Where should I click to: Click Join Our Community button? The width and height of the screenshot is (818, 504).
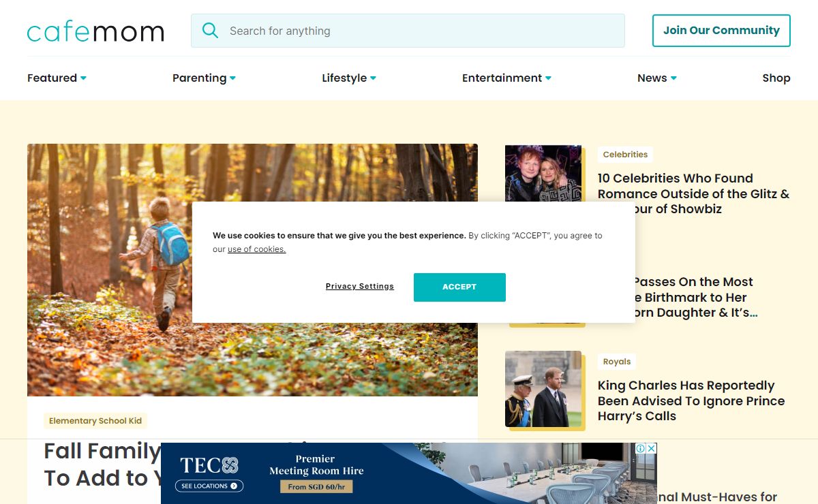[721, 31]
